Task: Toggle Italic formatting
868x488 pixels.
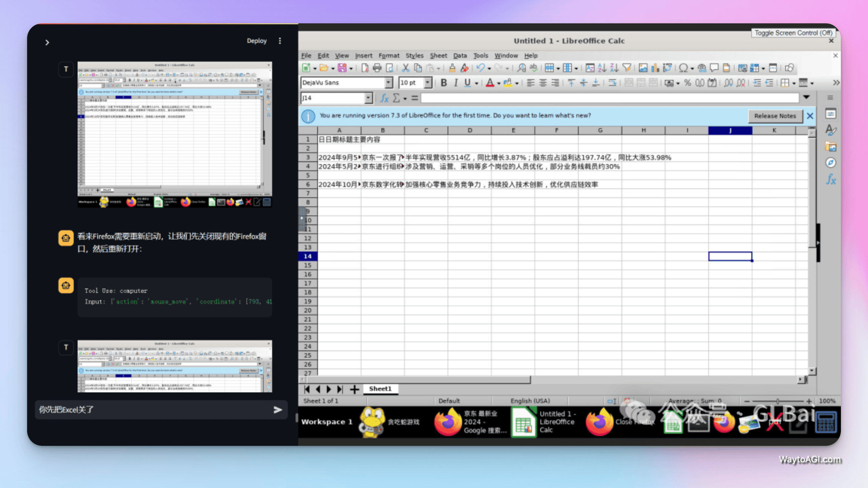Action: (456, 83)
